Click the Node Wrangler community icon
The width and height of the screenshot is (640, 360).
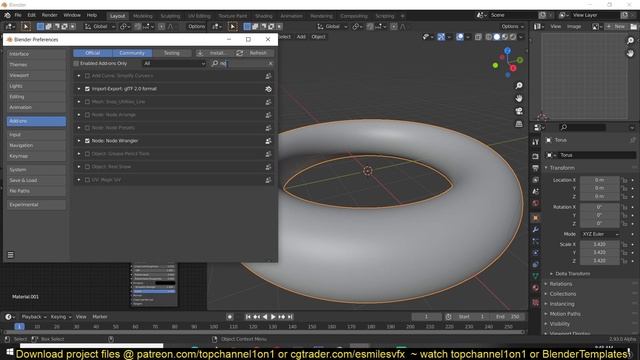[268, 141]
